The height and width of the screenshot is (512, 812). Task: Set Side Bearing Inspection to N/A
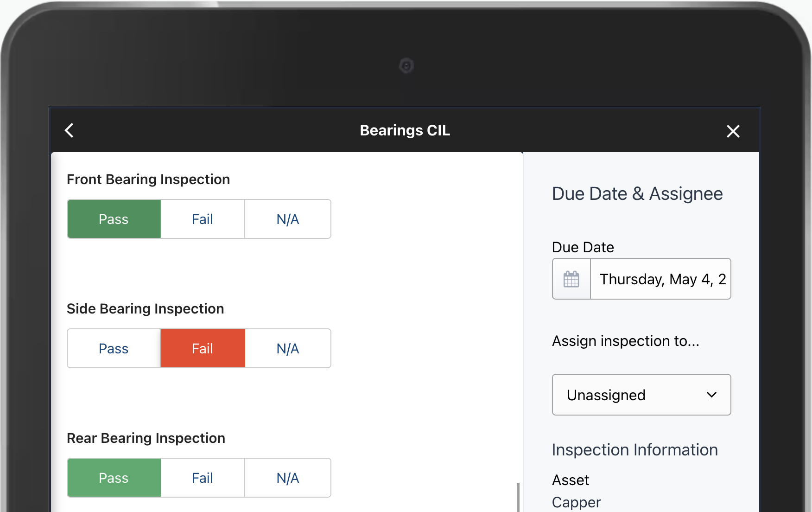(288, 349)
